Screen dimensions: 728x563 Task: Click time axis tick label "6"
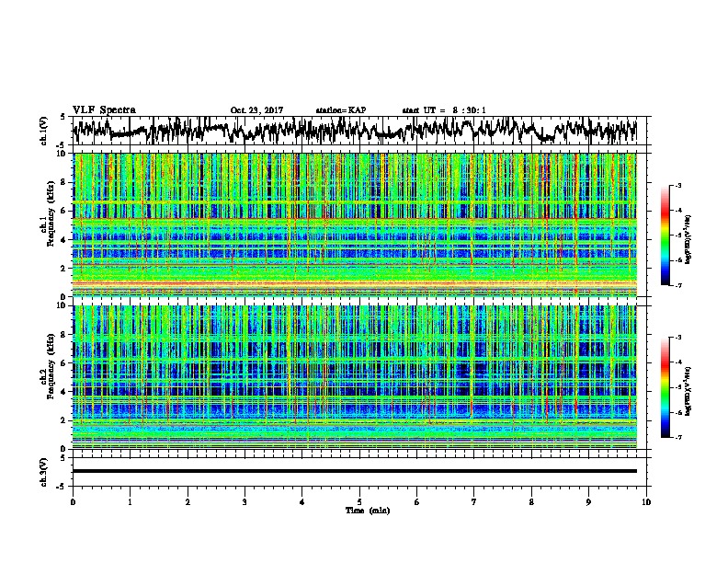(x=417, y=502)
